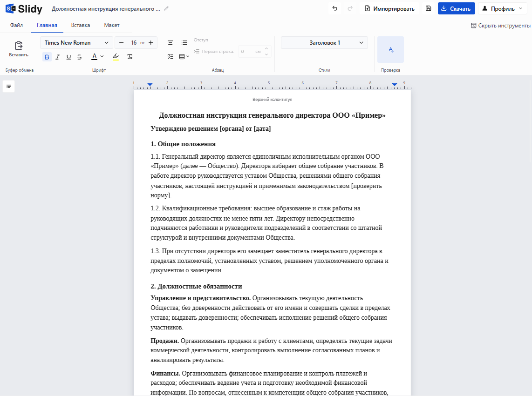Toggle strikethrough formatting

[x=79, y=57]
